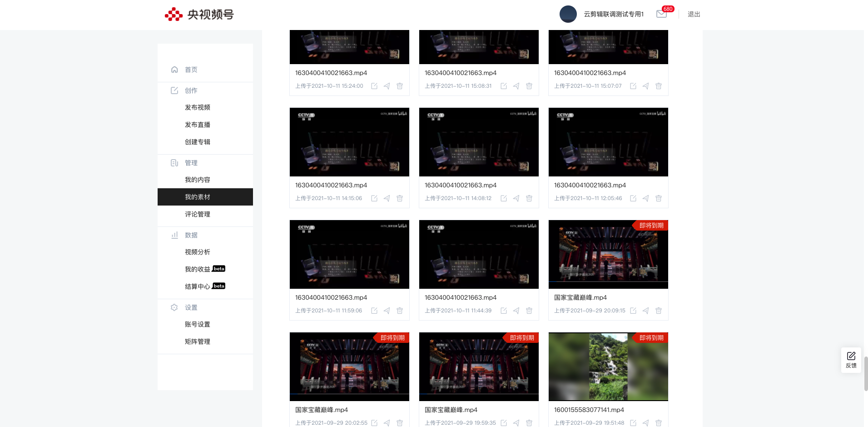Publish the video uploaded 14:15:06
This screenshot has height=427, width=868.
[x=387, y=198]
